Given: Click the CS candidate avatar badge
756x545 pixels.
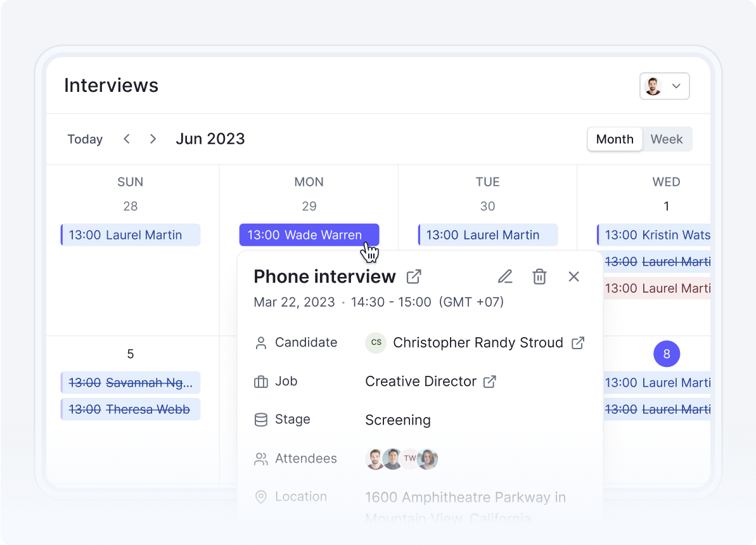Looking at the screenshot, I should click(x=376, y=343).
